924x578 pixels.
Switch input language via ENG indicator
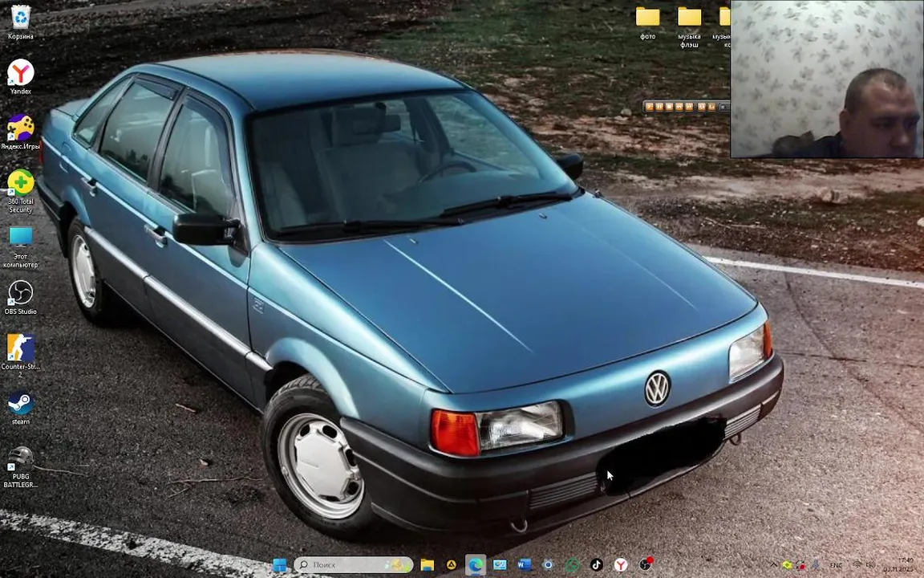coord(837,565)
